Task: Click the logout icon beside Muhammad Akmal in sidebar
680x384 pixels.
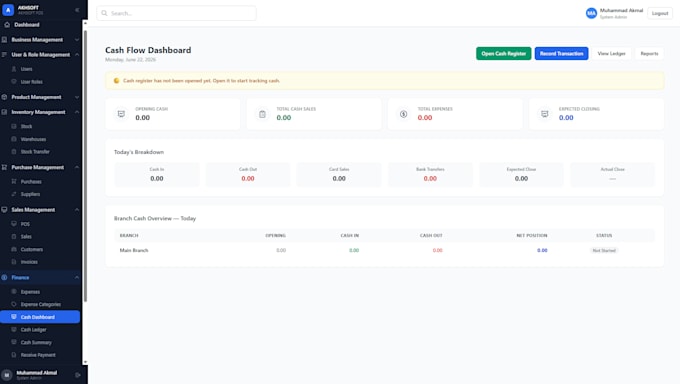Action: pos(78,375)
